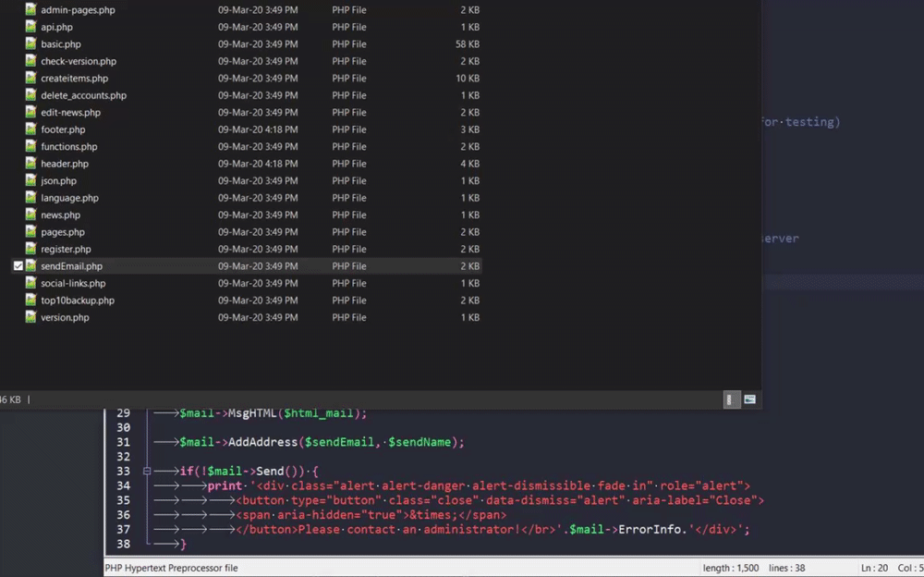Click the PHP icon beside news.php

click(30, 215)
